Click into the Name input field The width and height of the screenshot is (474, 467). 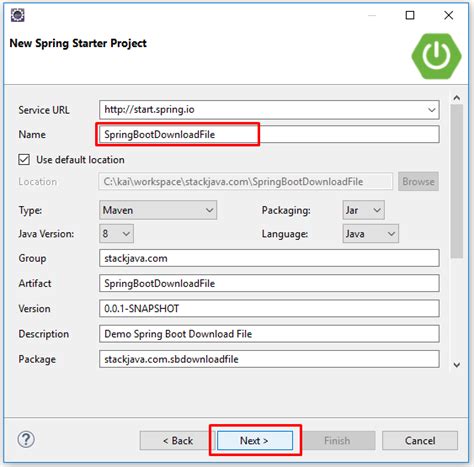click(269, 134)
